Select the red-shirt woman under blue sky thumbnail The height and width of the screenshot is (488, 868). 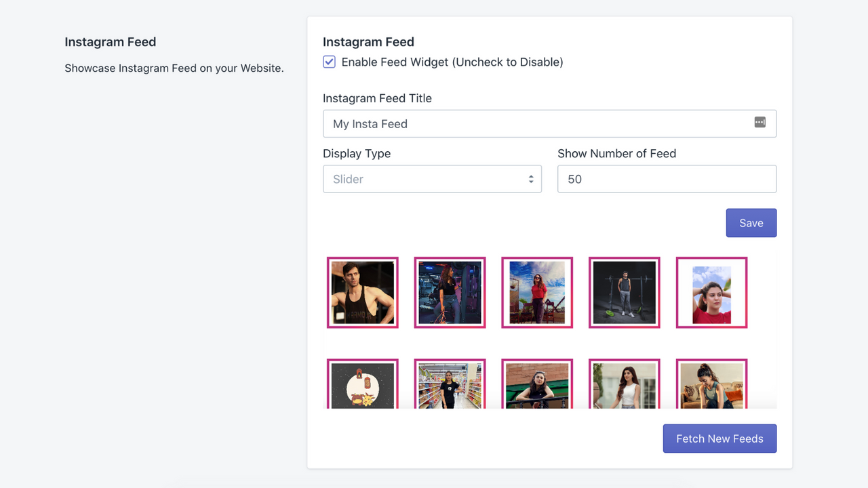tap(537, 293)
